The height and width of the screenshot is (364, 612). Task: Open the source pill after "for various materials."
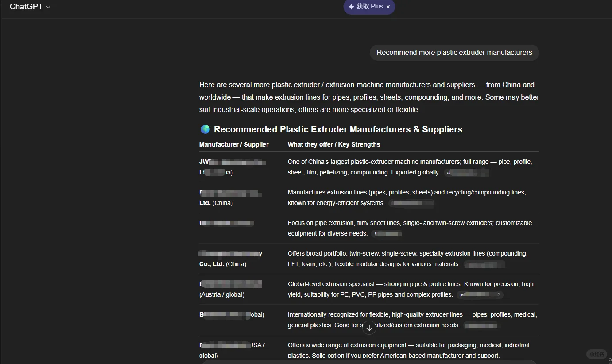pyautogui.click(x=484, y=264)
